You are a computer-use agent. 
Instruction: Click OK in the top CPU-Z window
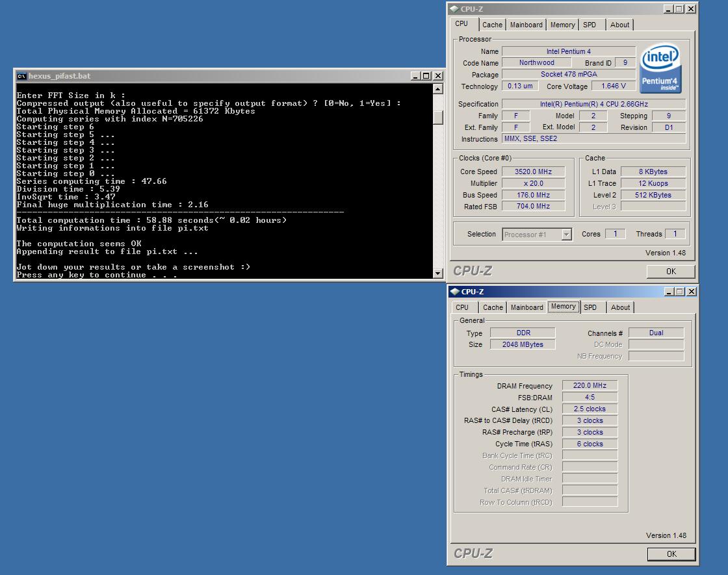coord(671,272)
